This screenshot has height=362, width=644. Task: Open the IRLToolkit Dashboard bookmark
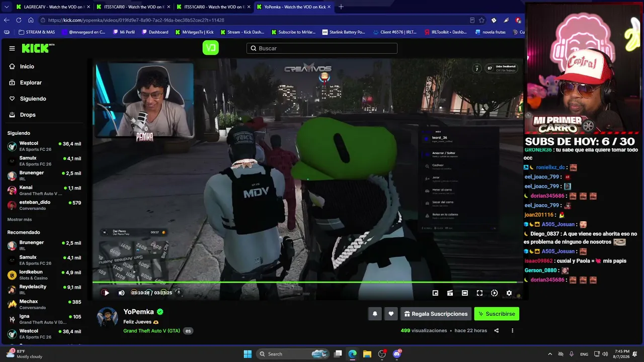point(446,32)
